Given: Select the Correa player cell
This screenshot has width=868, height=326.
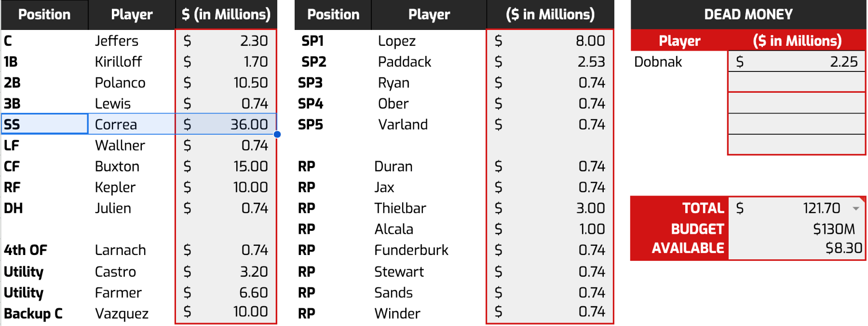Looking at the screenshot, I should [x=131, y=125].
